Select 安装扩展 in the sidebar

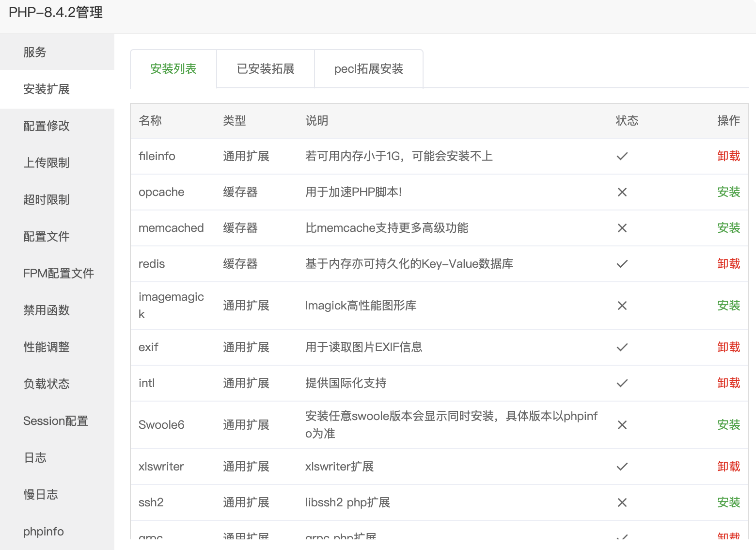click(57, 89)
